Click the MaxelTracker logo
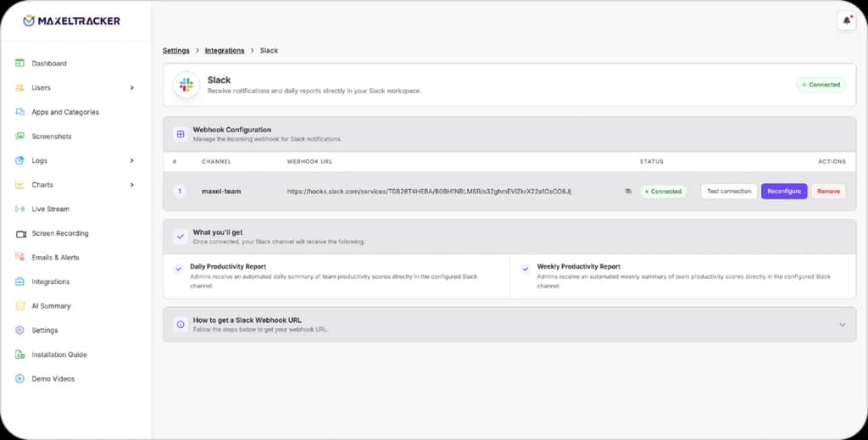This screenshot has height=440, width=868. 71,21
